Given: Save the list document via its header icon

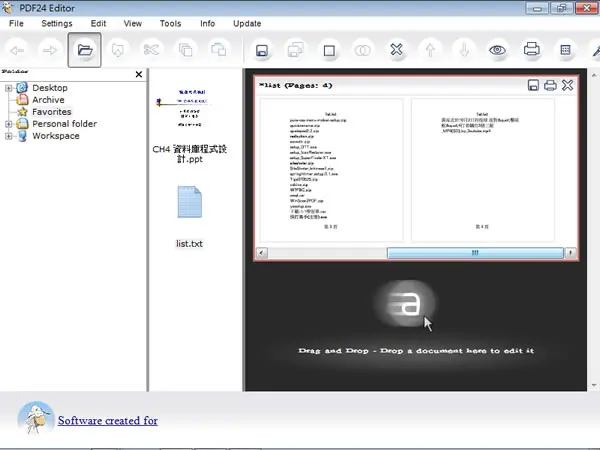Looking at the screenshot, I should (x=533, y=85).
